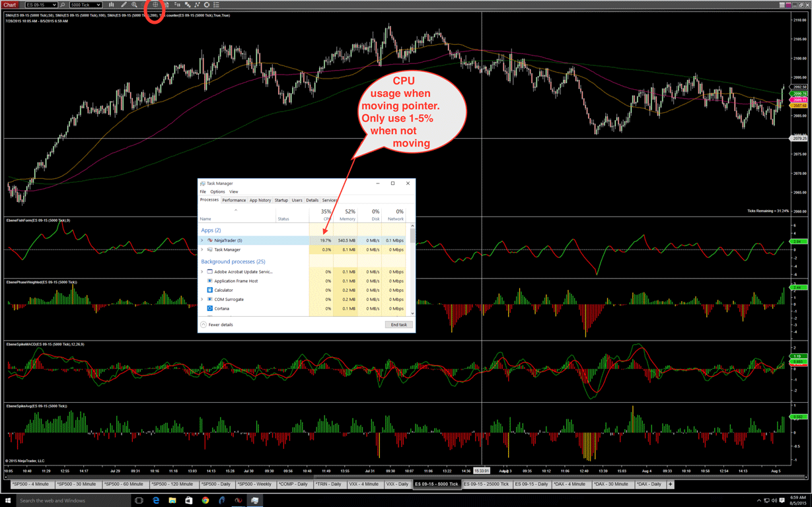Open the NinjaTrader icon in Task Manager list
Screen dimensions: 812x507
[x=210, y=240]
